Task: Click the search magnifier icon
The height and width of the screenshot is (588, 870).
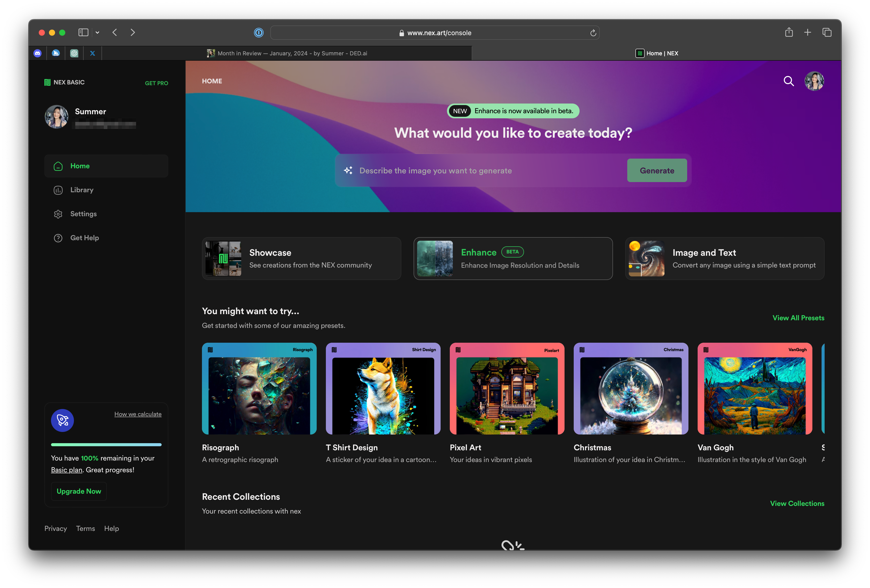Action: (788, 81)
